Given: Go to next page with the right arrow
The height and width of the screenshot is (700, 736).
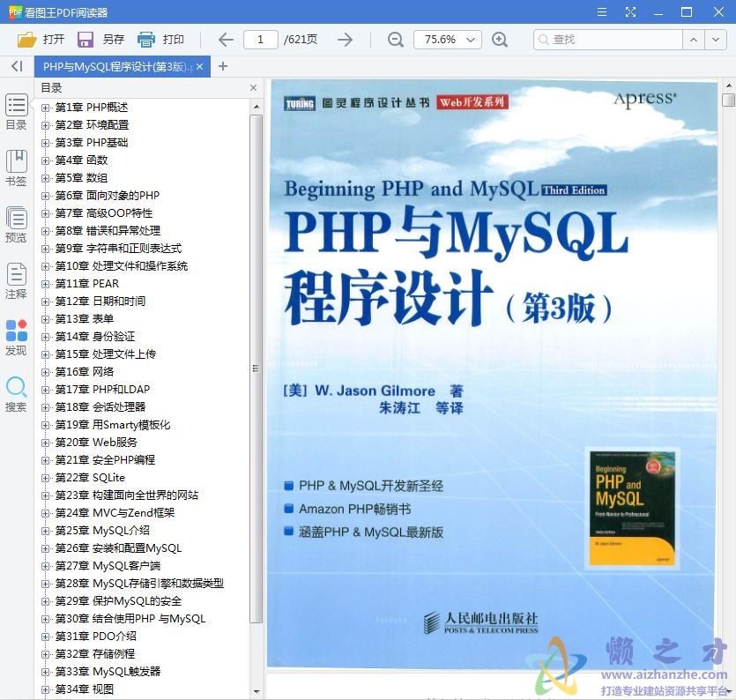Looking at the screenshot, I should (345, 40).
